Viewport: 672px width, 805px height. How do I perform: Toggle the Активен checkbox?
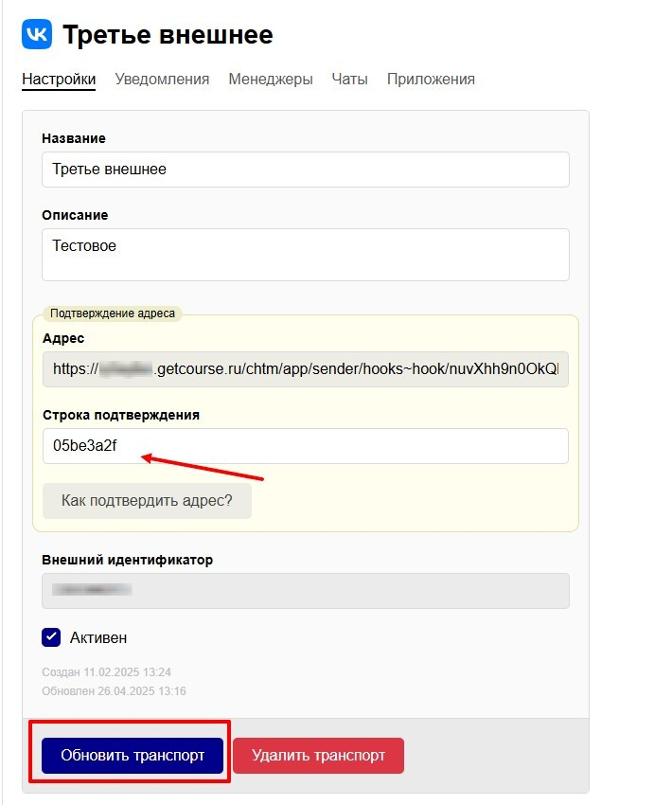tap(51, 637)
